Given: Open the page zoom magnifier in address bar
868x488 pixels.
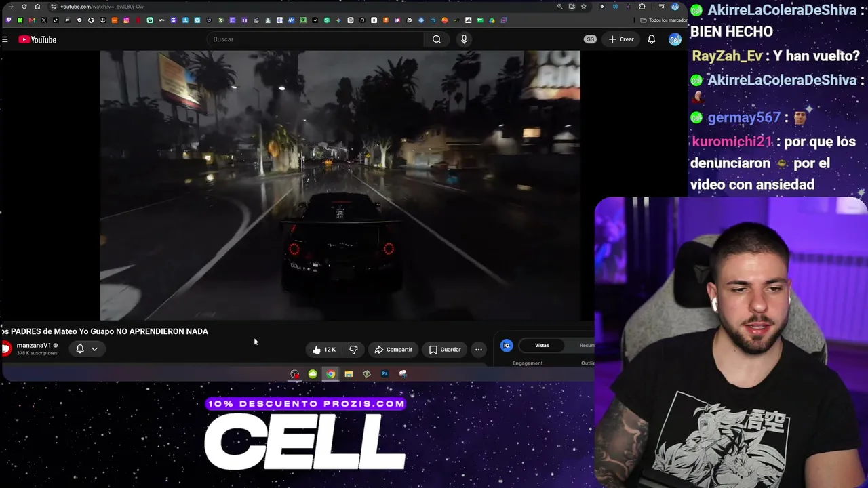Looking at the screenshot, I should pyautogui.click(x=559, y=7).
